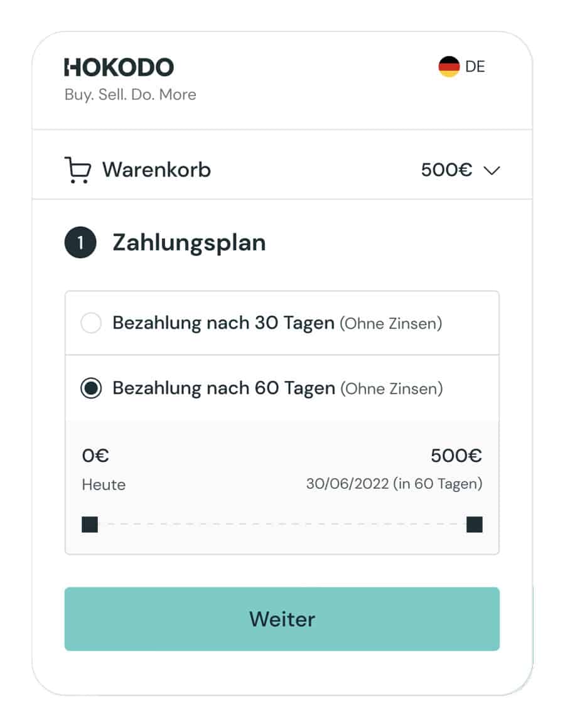Click the dashed payment timeline line
The height and width of the screenshot is (728, 565).
click(x=282, y=524)
